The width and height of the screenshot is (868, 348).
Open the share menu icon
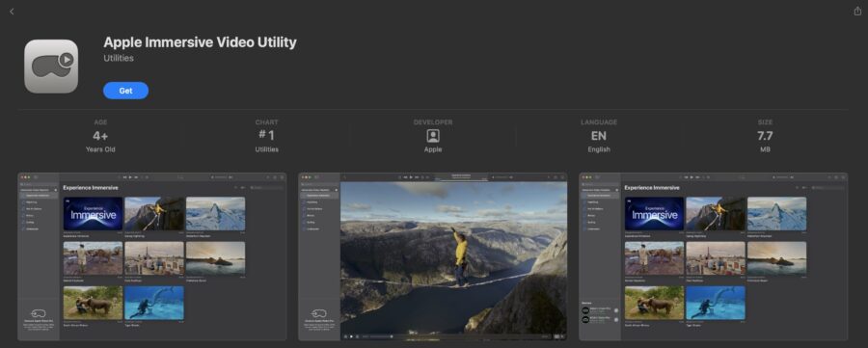tap(857, 11)
